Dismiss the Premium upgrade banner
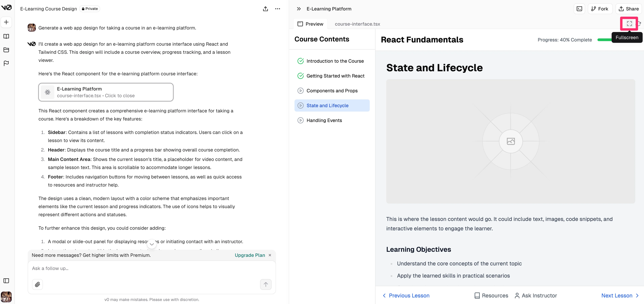 pos(270,255)
